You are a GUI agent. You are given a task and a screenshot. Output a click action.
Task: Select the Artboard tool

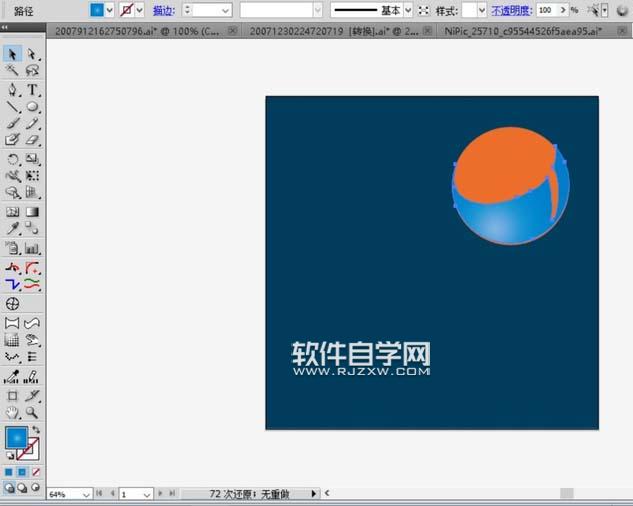click(12, 396)
